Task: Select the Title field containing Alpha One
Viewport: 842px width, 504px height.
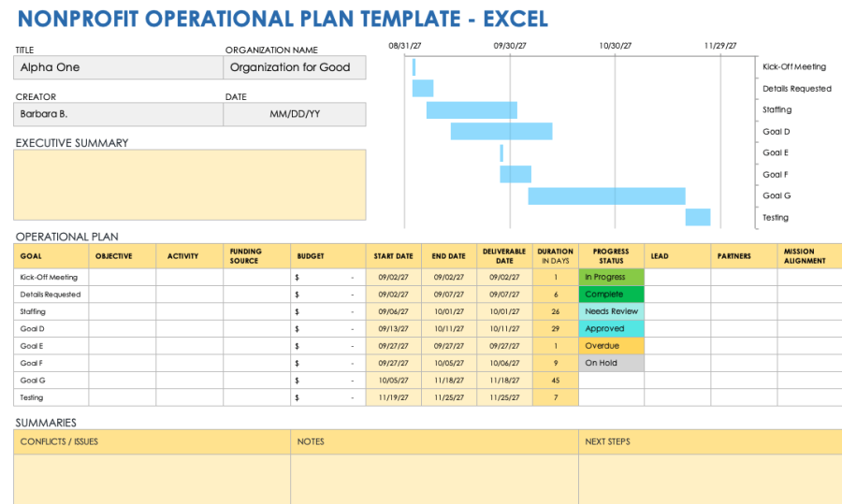Action: point(118,67)
